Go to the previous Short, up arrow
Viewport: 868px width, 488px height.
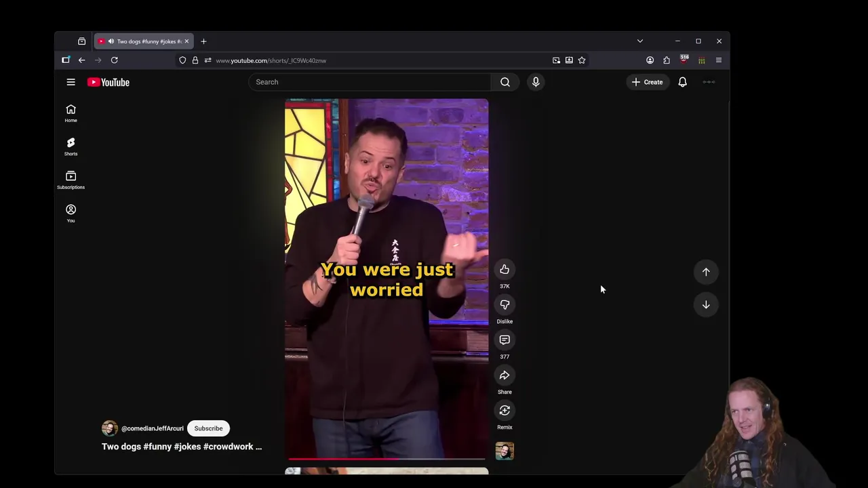[706, 272]
